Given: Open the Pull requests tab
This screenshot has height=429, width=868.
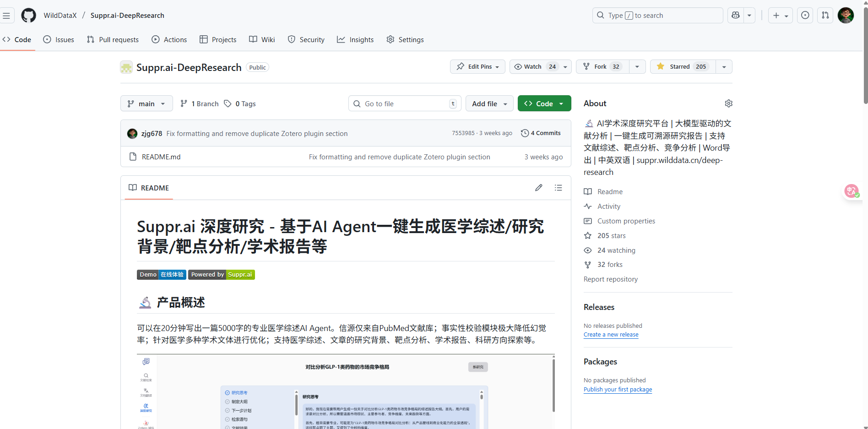Looking at the screenshot, I should 113,40.
